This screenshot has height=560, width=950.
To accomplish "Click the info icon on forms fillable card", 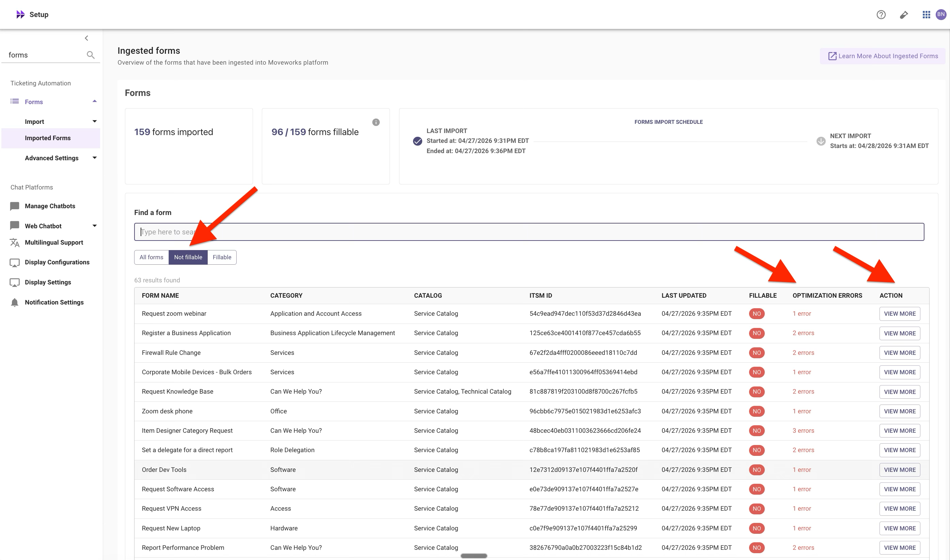I will [376, 122].
